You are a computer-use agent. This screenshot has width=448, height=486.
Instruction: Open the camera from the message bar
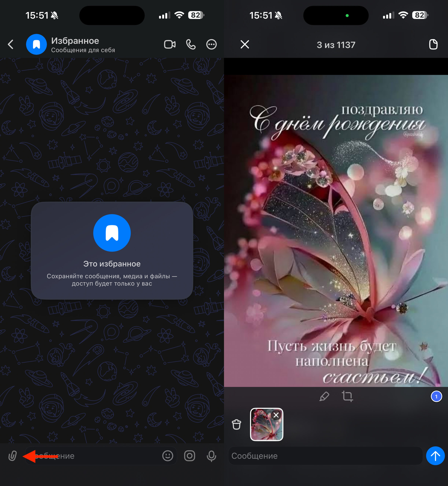pos(190,456)
